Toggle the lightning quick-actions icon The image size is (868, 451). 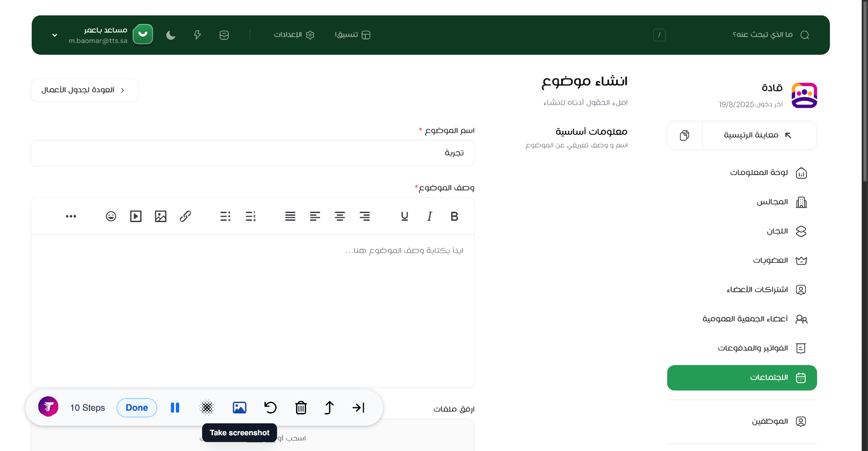(x=198, y=35)
